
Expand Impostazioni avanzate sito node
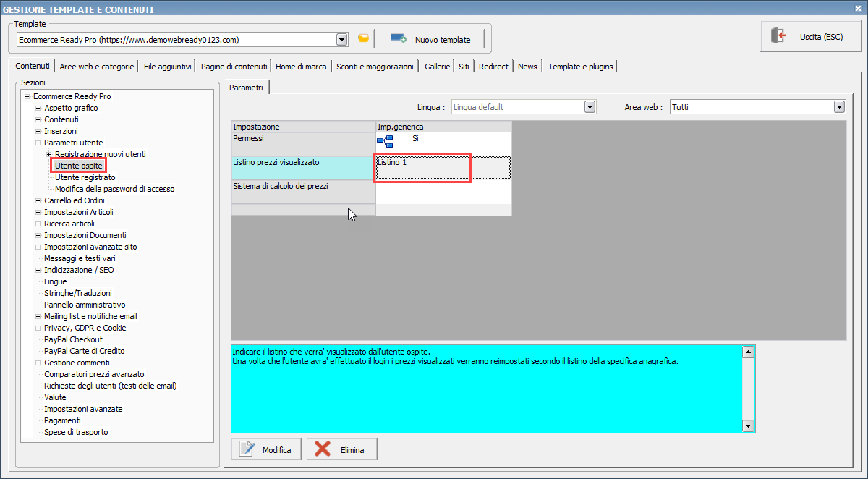pyautogui.click(x=38, y=247)
